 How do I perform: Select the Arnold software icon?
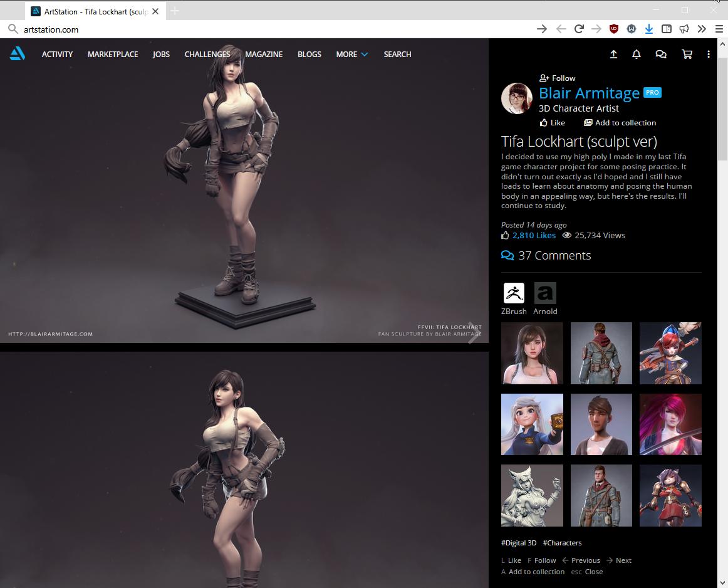pyautogui.click(x=545, y=293)
